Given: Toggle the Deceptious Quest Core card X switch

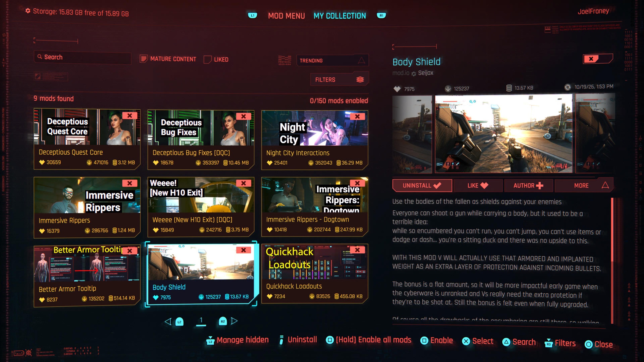Looking at the screenshot, I should point(130,116).
